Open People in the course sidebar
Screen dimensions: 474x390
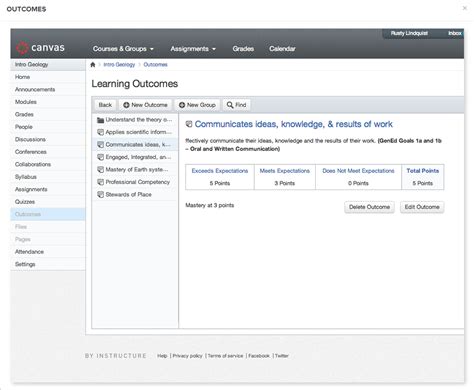point(48,127)
